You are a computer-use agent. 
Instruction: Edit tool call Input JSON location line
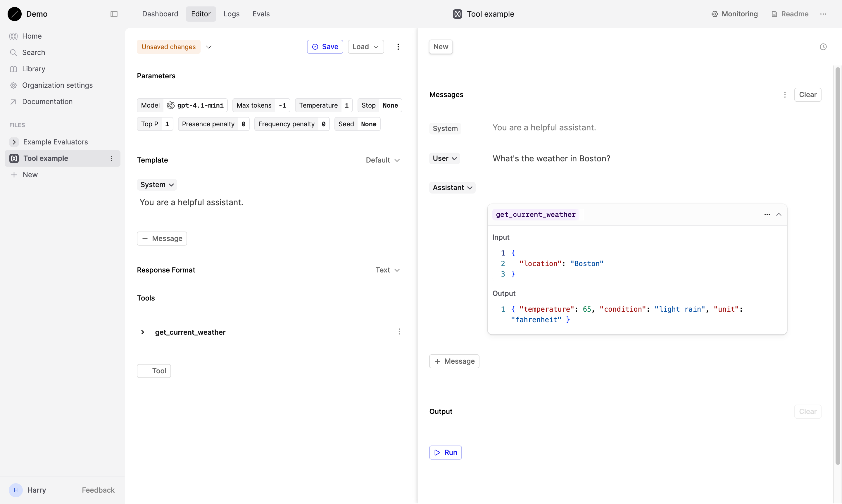561,263
